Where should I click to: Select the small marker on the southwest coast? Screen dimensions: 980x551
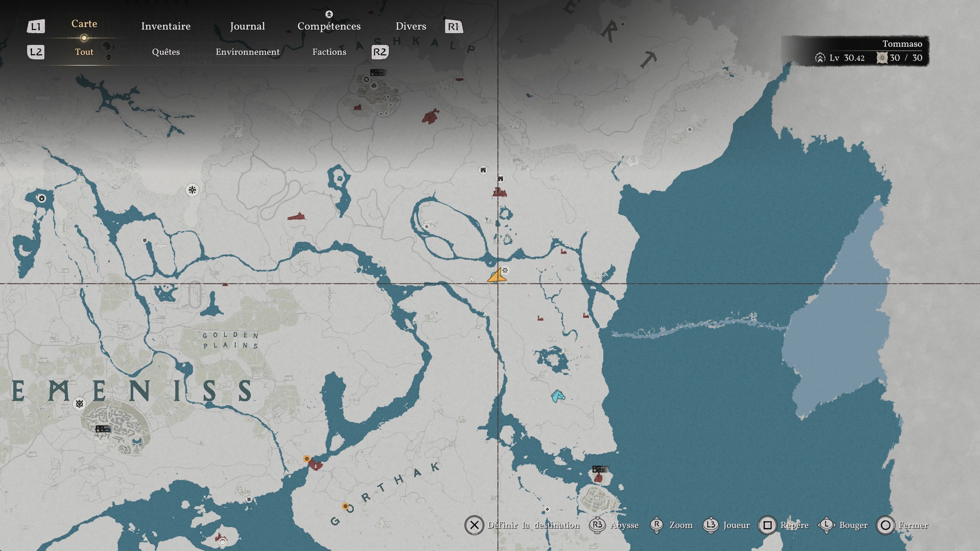(249, 499)
